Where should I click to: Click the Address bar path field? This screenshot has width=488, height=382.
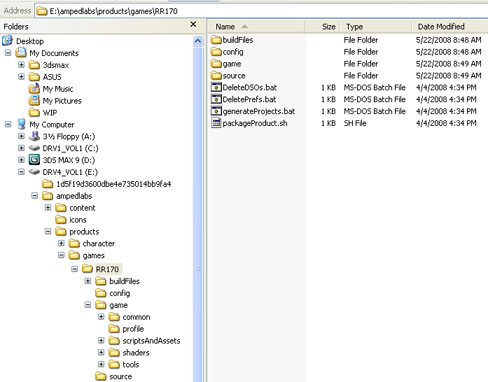pyautogui.click(x=261, y=11)
